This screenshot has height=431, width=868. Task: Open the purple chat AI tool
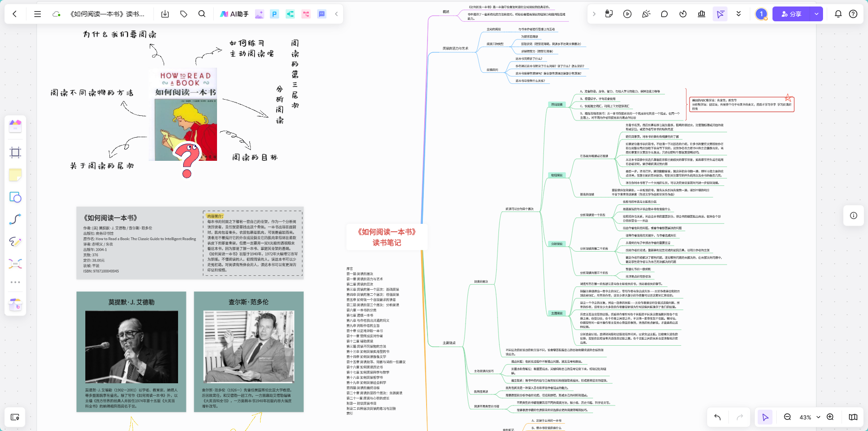click(x=322, y=14)
